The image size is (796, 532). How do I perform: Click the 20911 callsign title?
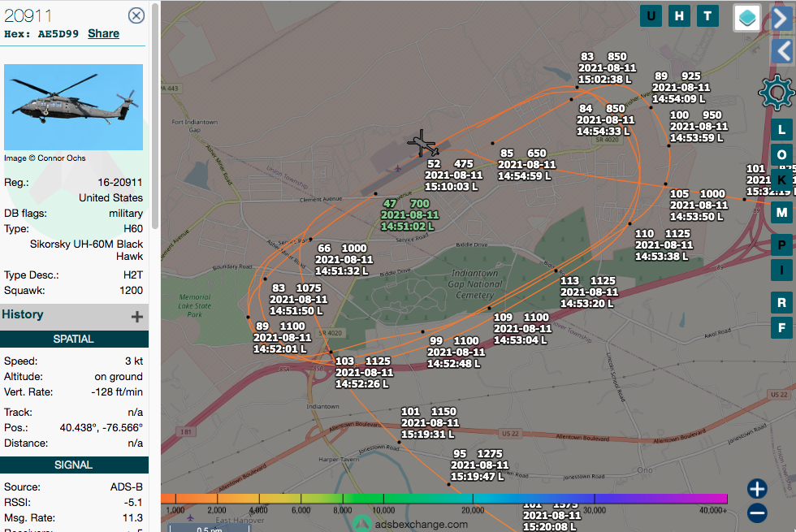(x=28, y=15)
